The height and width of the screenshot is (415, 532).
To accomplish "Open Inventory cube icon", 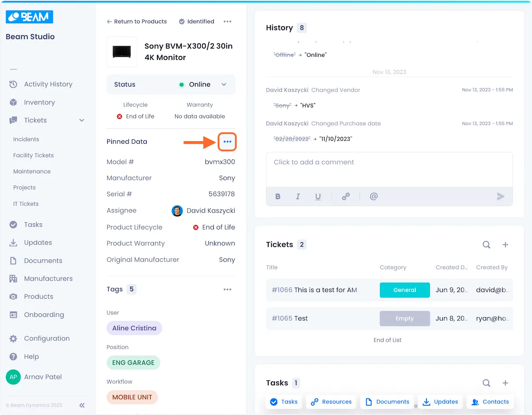I will tap(13, 102).
